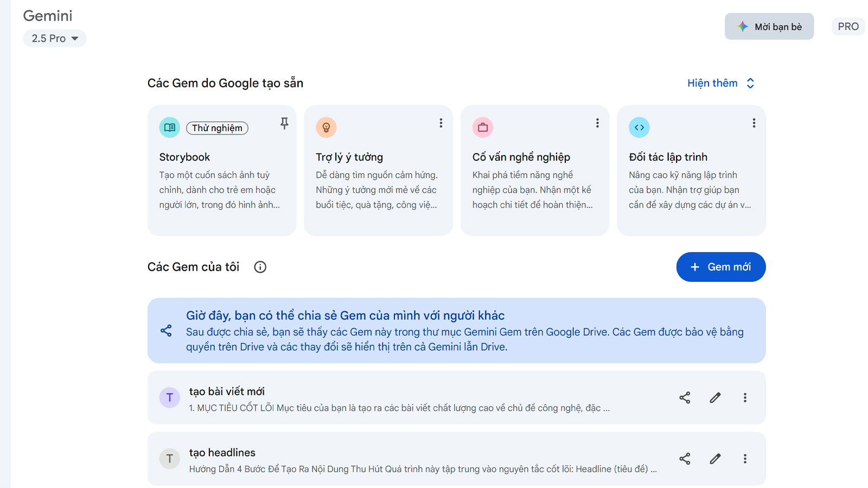
Task: Click the Đối tác lập trình code icon
Action: 639,127
